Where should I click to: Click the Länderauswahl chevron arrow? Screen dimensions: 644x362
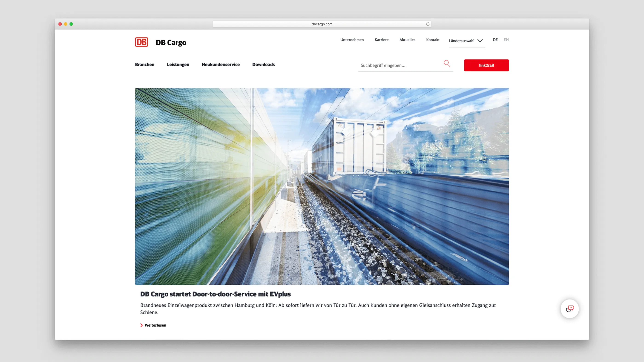pos(480,41)
